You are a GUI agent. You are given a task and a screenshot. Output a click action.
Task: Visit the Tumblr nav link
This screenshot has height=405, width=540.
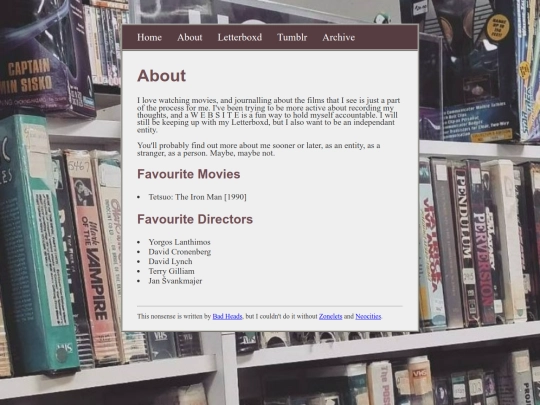pos(292,37)
